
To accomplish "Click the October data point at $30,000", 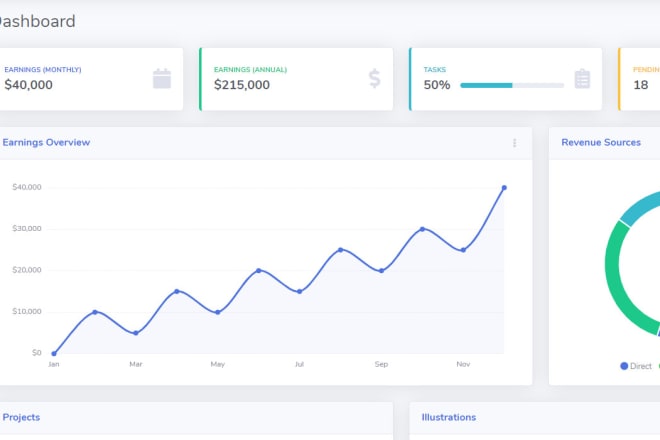I will click(422, 229).
